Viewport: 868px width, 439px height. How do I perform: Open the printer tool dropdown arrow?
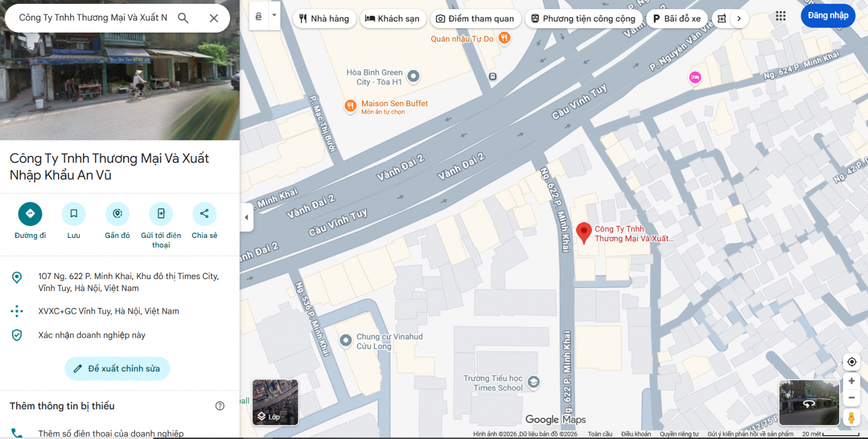click(275, 15)
